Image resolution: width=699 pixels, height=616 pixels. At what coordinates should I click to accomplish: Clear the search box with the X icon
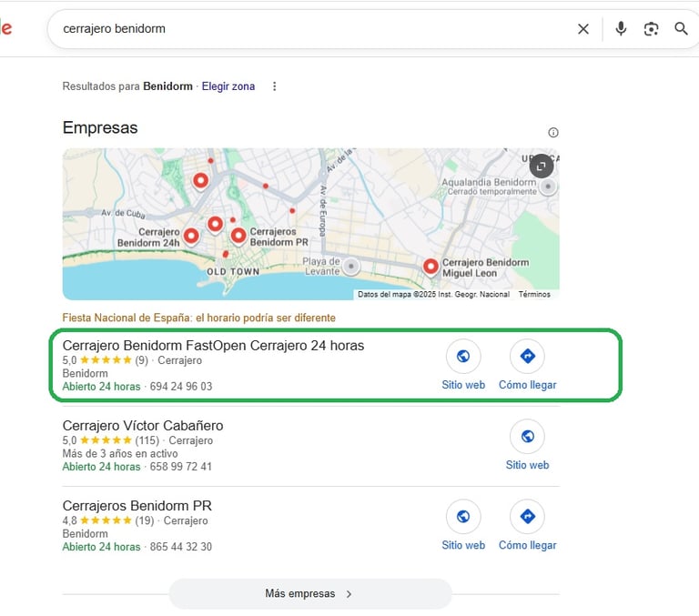583,29
